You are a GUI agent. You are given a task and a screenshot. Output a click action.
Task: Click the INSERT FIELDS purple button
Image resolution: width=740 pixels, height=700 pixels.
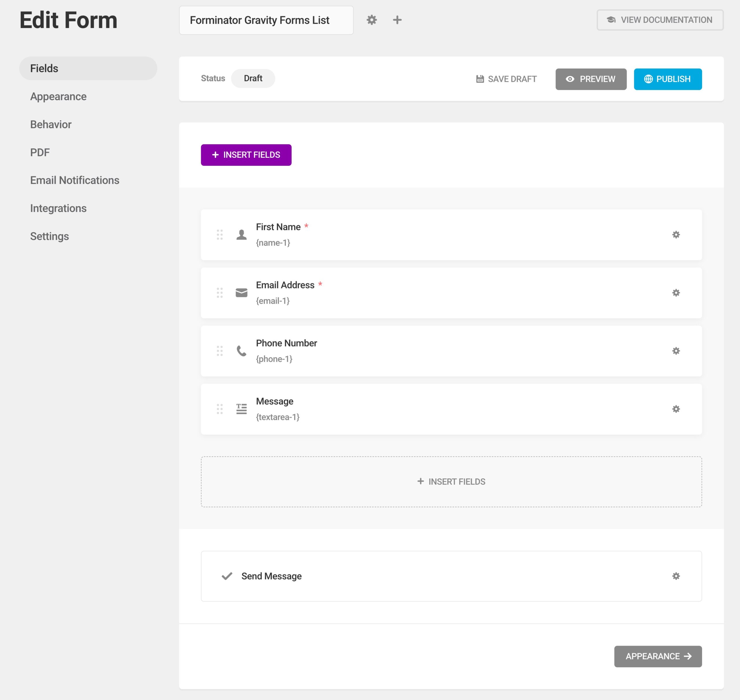pos(246,155)
